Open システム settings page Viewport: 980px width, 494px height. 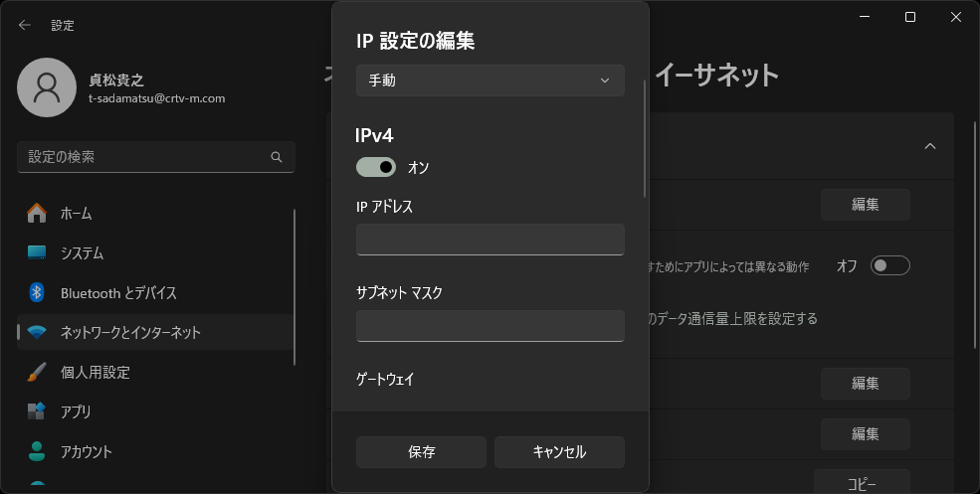tap(154, 252)
